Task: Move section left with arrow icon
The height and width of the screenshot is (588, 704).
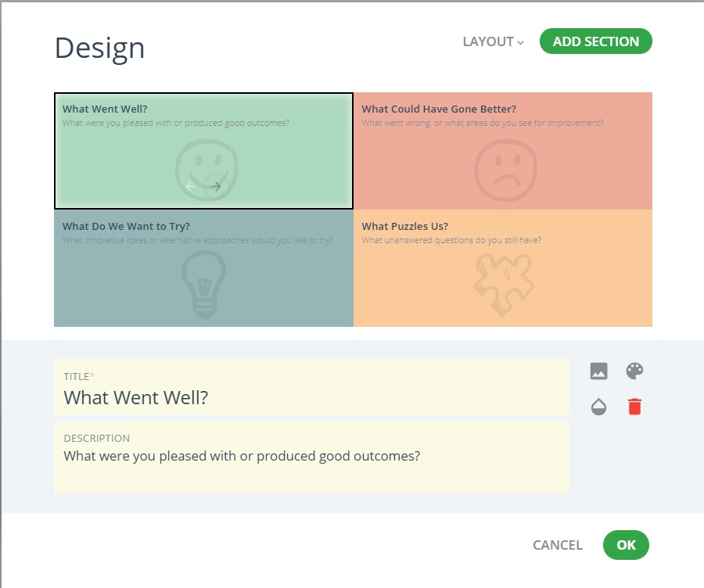Action: click(x=190, y=186)
